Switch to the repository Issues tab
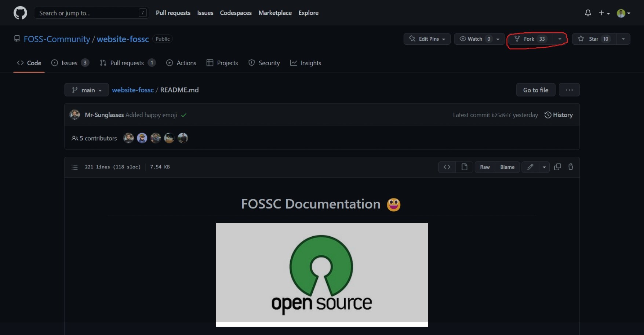The image size is (644, 335). pos(70,63)
